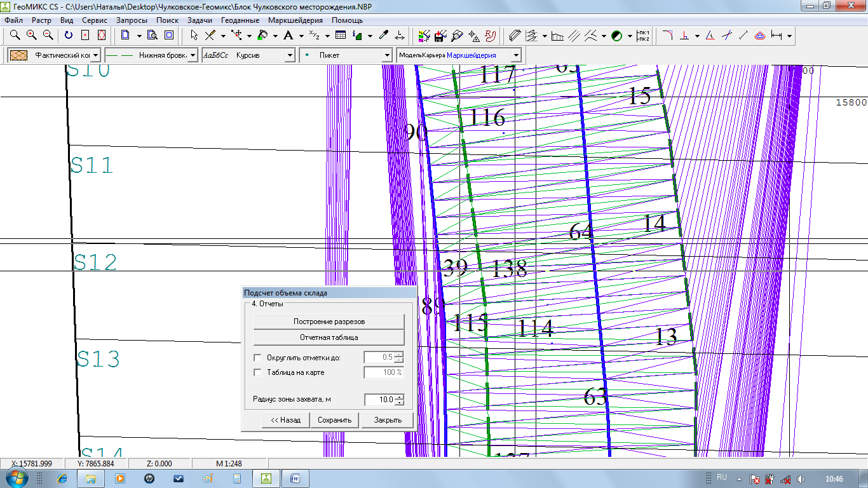
Task: Click the zoom out (minus) magnifier
Action: tap(48, 36)
